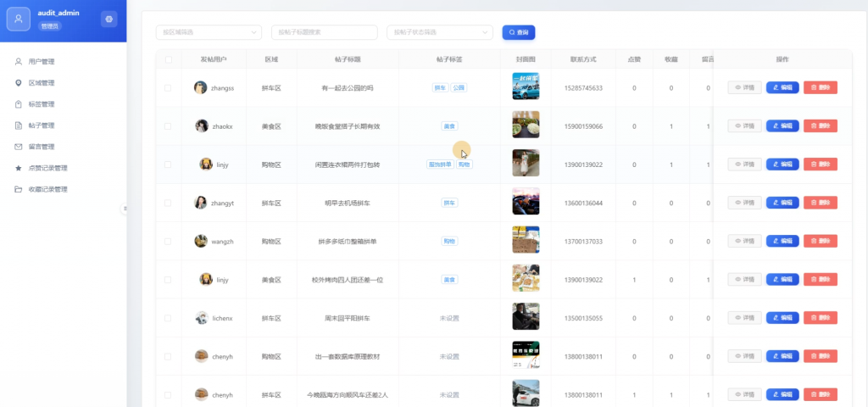The height and width of the screenshot is (407, 868).
Task: Open 详情 for the 校外烤肉四人团 post
Action: pyautogui.click(x=744, y=280)
